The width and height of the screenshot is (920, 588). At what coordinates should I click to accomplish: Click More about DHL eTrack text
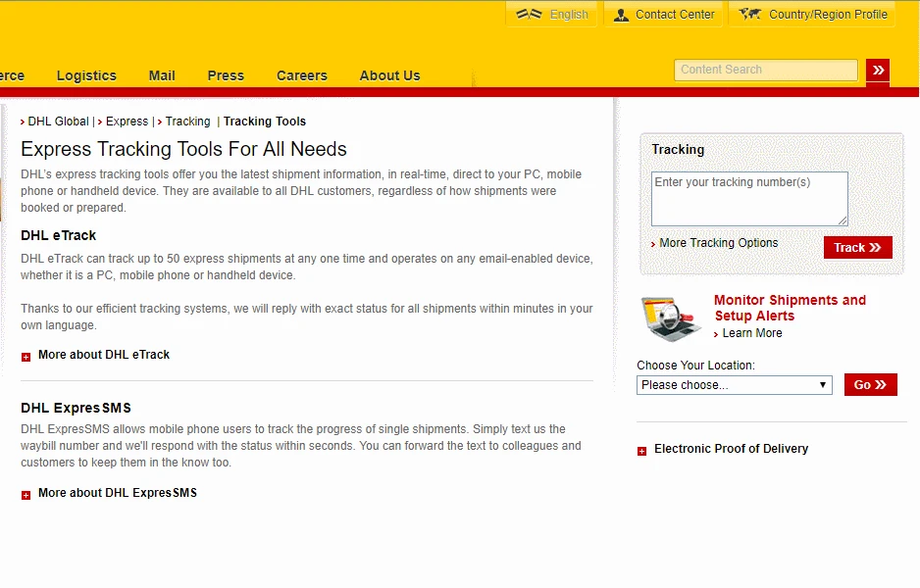[x=104, y=355]
